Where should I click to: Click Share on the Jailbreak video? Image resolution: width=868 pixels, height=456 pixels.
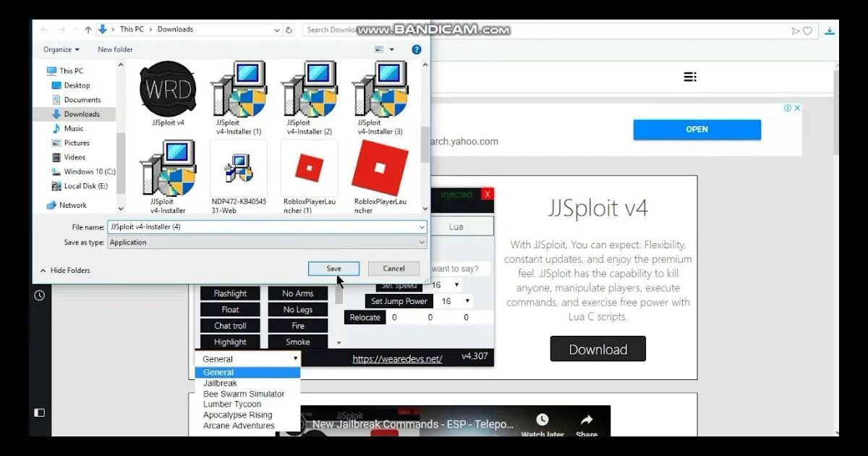point(587,426)
